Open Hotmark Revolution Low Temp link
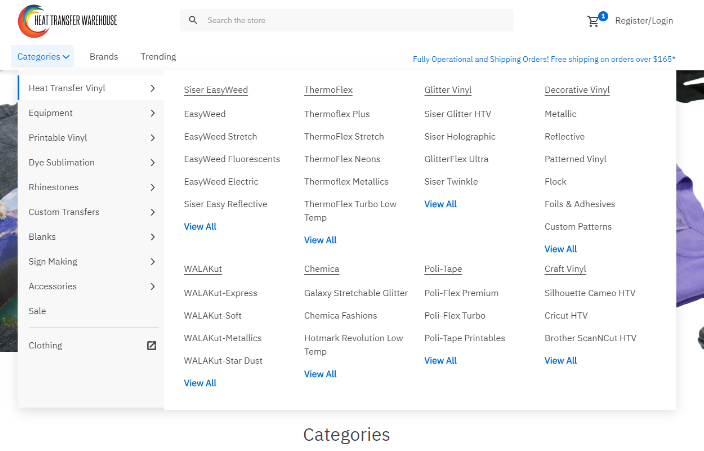 point(353,345)
